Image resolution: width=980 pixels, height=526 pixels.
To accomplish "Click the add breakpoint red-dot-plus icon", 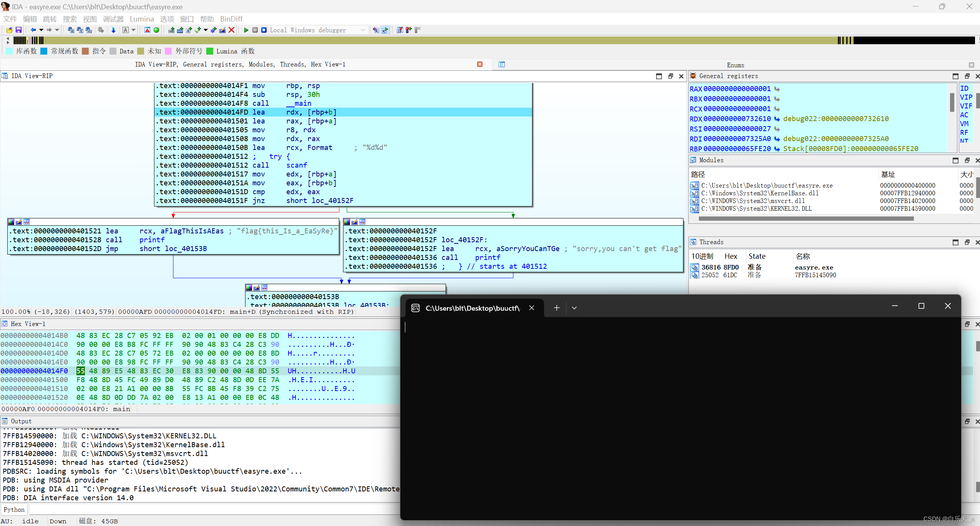I will (x=408, y=30).
